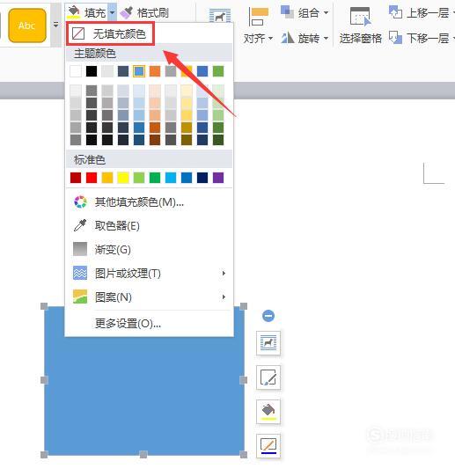Pick green theme color swatch
Image resolution: width=455 pixels, height=476 pixels.
click(218, 71)
